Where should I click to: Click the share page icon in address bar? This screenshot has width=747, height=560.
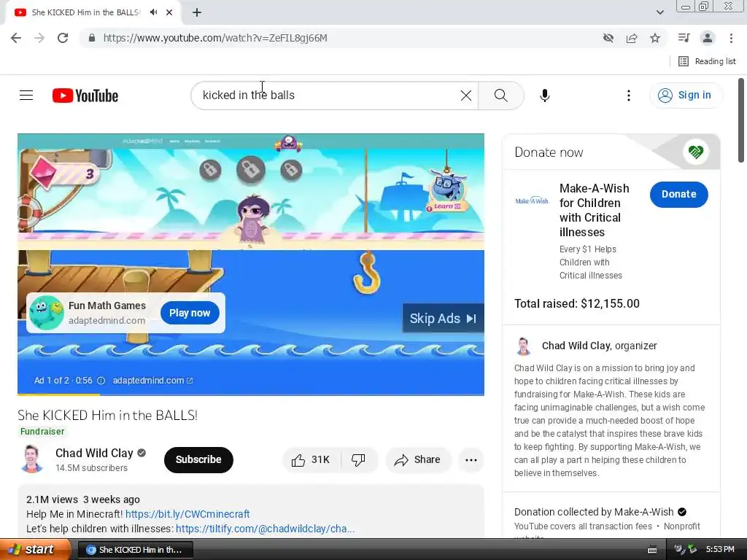(632, 38)
